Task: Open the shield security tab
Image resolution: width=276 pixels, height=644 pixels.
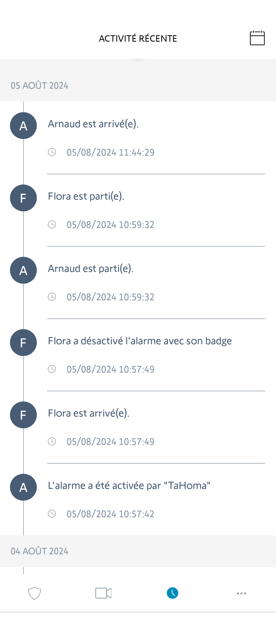Action: pos(34,593)
